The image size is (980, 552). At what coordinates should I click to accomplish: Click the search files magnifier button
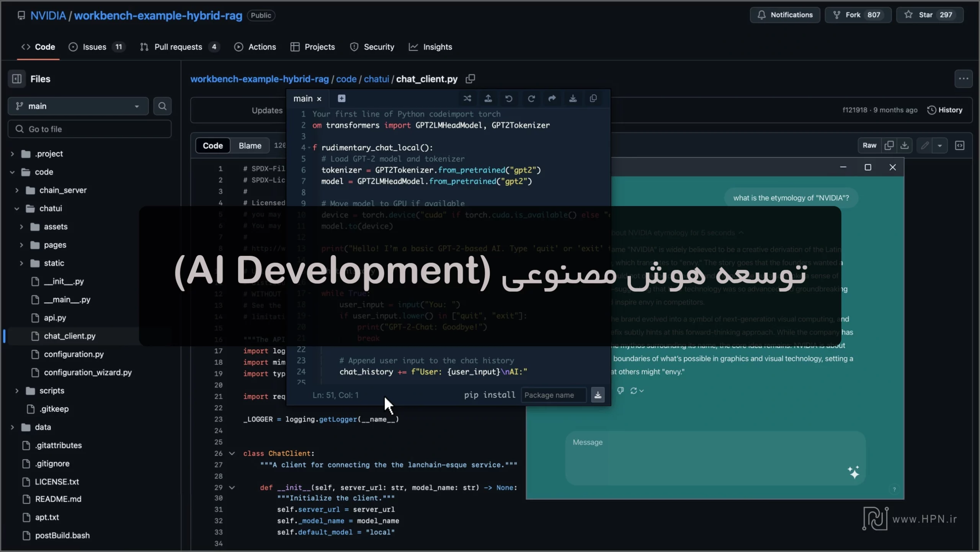click(x=162, y=106)
